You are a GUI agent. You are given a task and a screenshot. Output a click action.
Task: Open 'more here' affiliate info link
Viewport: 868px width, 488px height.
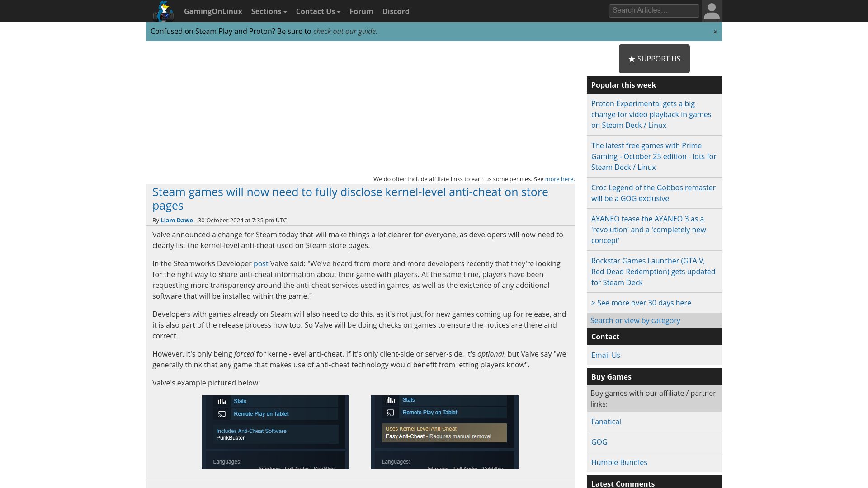click(559, 179)
